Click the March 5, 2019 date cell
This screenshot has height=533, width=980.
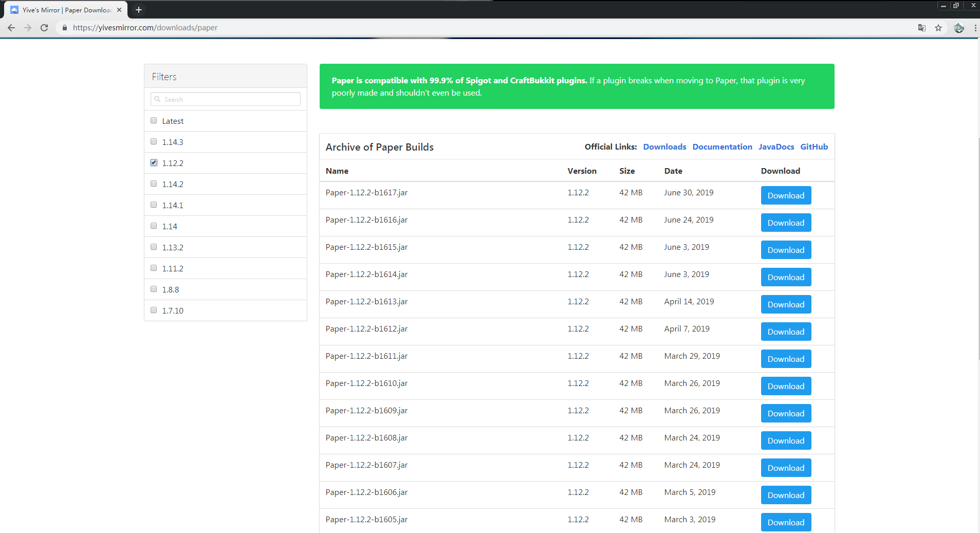690,492
